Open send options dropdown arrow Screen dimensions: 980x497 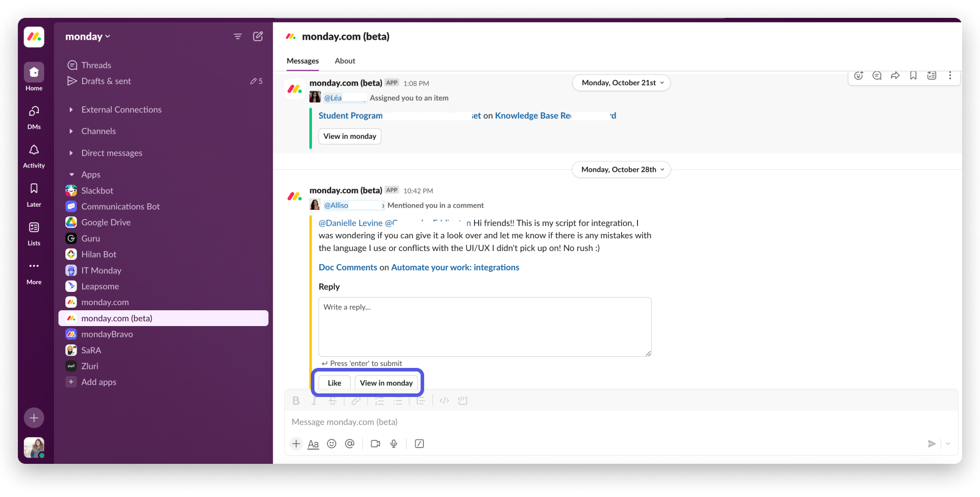[948, 443]
